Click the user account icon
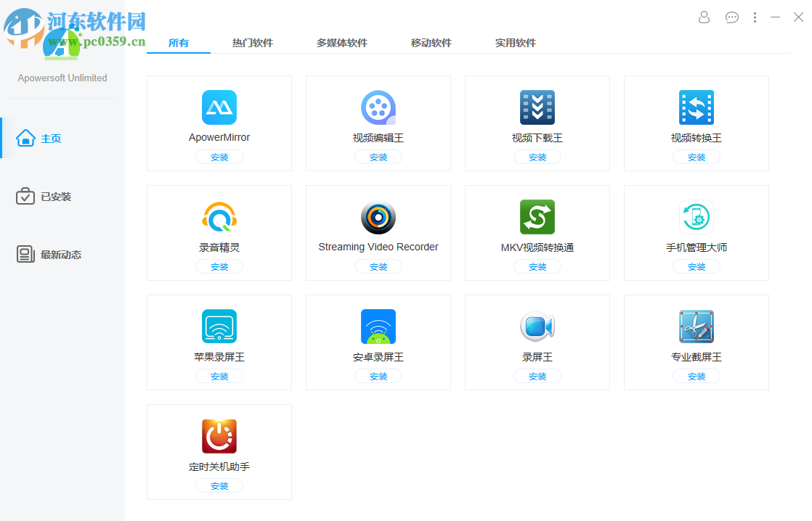This screenshot has height=521, width=812. (x=703, y=17)
